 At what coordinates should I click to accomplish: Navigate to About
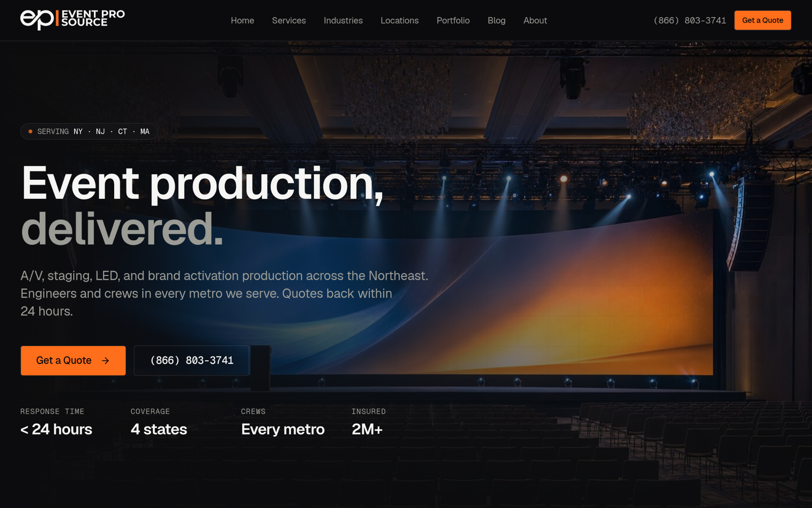(x=535, y=20)
